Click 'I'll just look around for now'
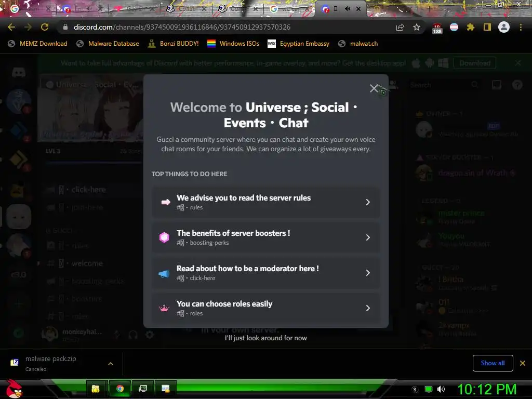The image size is (532, 399). point(265,338)
